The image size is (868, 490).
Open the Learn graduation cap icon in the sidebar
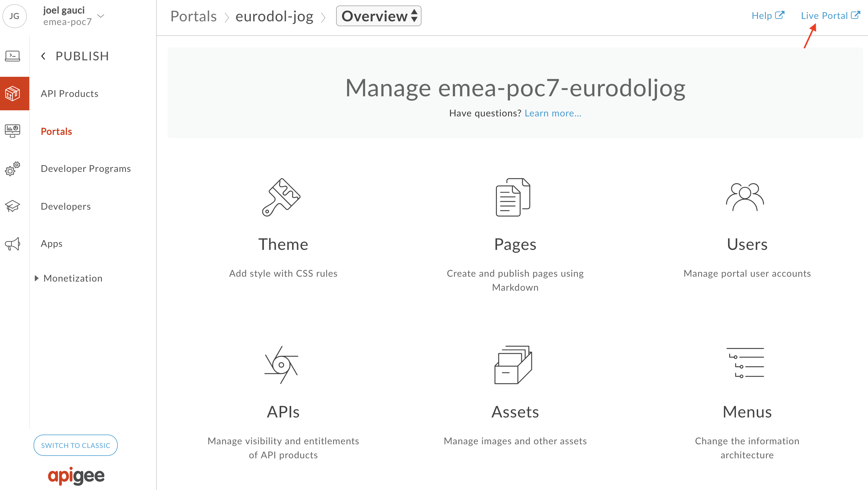[x=13, y=206]
